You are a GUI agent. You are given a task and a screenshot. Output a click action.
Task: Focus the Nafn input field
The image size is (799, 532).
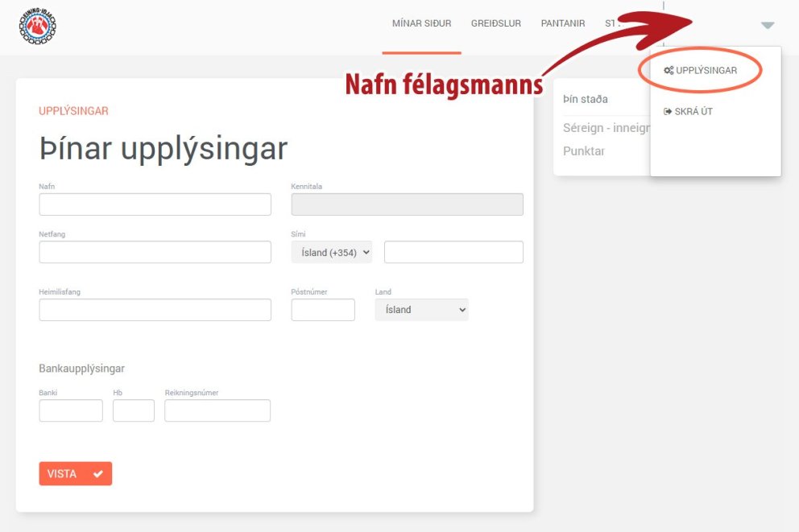coord(155,204)
